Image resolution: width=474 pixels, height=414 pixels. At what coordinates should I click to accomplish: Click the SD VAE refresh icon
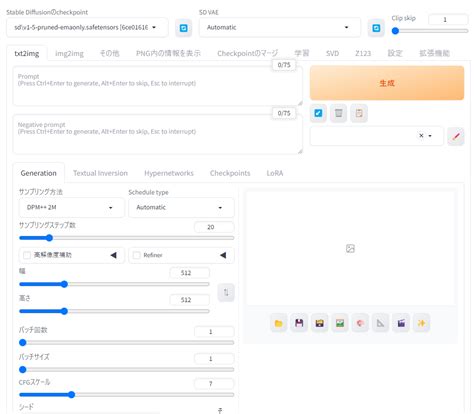pyautogui.click(x=376, y=28)
